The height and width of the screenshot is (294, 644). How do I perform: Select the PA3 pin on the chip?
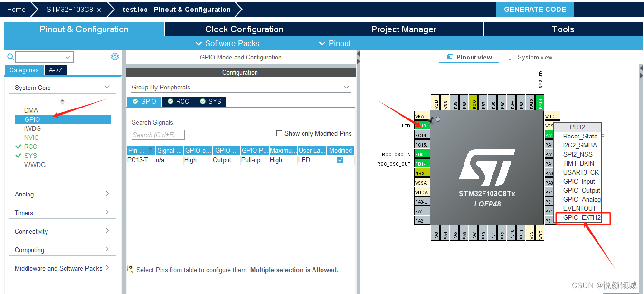pos(436,233)
